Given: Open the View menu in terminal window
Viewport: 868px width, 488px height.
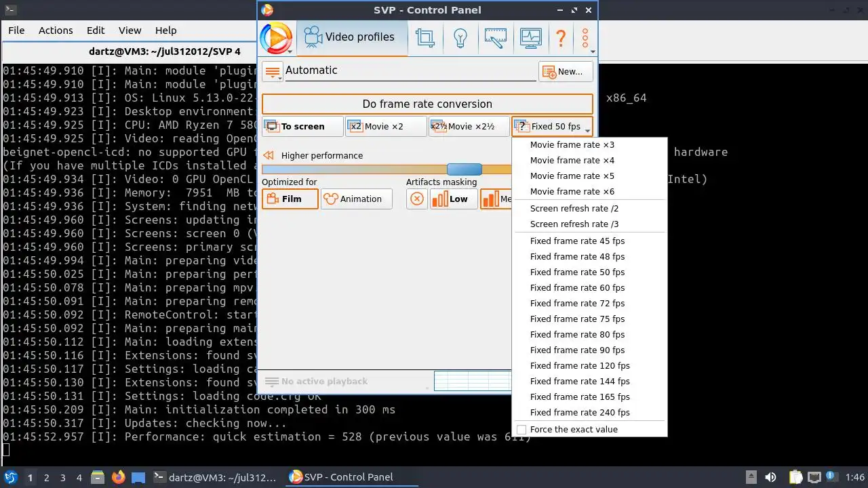Looking at the screenshot, I should click(130, 30).
